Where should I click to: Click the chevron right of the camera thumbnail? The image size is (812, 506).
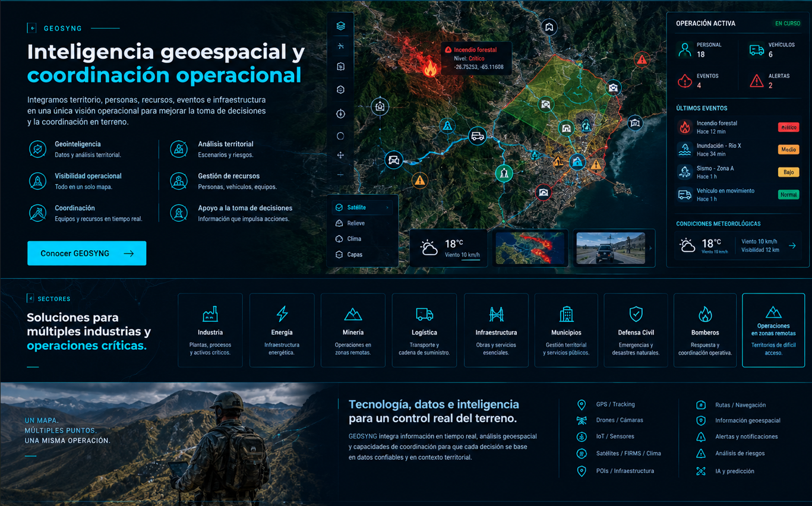651,248
